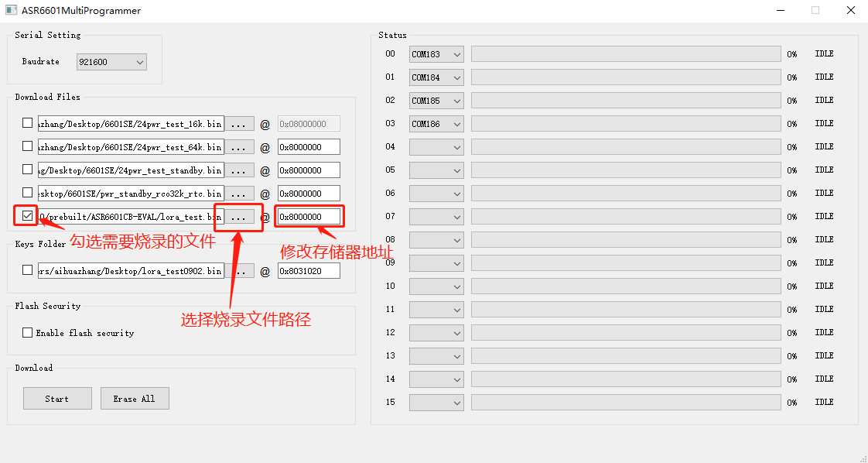
Task: Browse for the 24pwr_test_16k.bin file path
Action: (239, 124)
